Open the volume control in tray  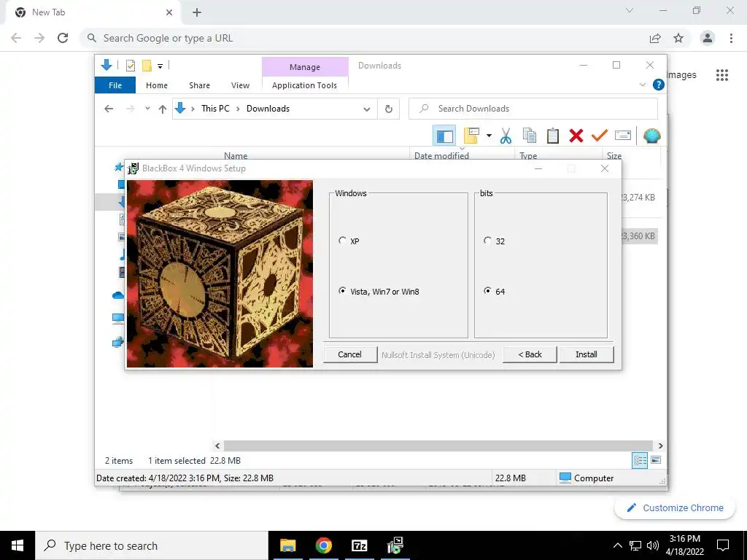click(653, 545)
